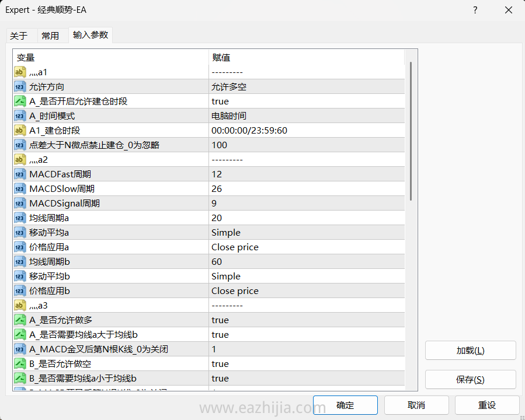525x420 pixels.
Task: Click the string icon beside ,,,,a3
Action: click(x=20, y=305)
